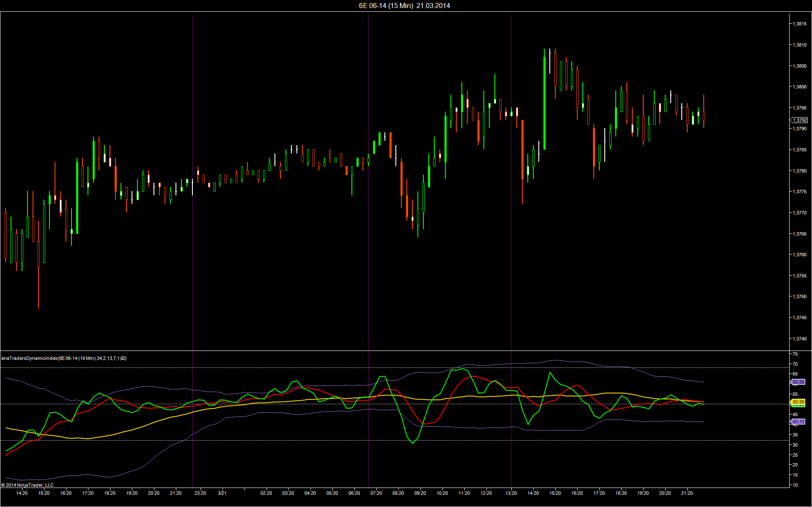Click price axis label 1,3815

(799, 24)
